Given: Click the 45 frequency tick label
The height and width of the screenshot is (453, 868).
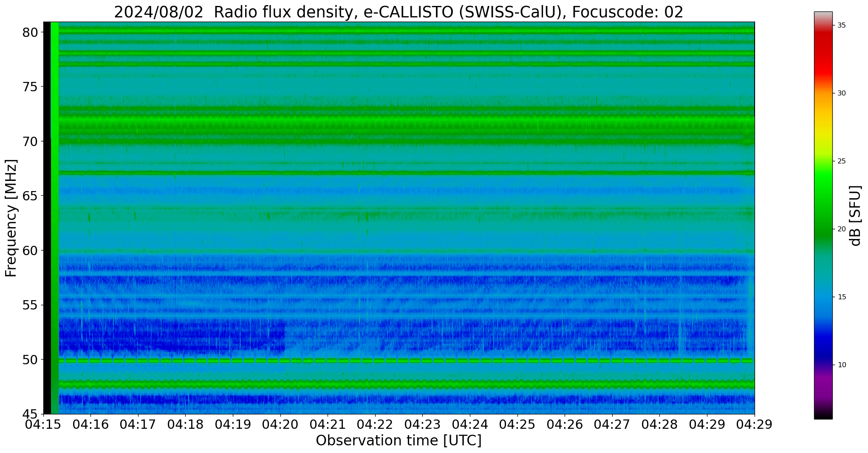Looking at the screenshot, I should [30, 414].
